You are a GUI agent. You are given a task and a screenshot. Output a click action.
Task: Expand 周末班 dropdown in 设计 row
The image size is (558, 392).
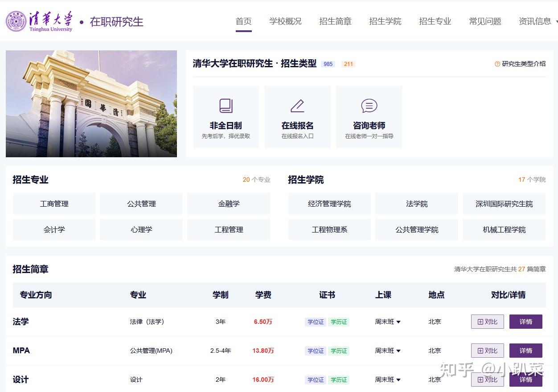pyautogui.click(x=388, y=380)
